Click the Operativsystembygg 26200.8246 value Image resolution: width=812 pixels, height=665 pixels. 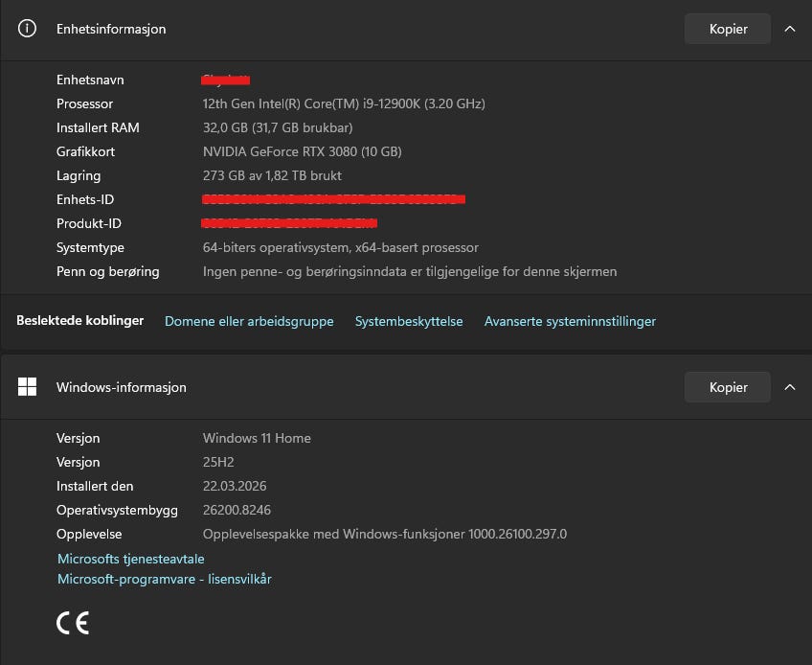tap(237, 510)
